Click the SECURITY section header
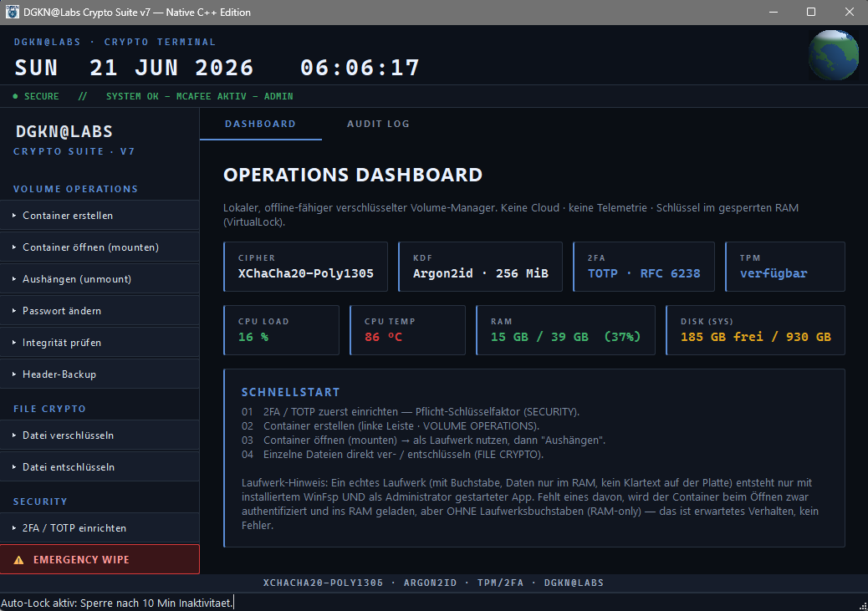The width and height of the screenshot is (868, 611). (x=40, y=502)
